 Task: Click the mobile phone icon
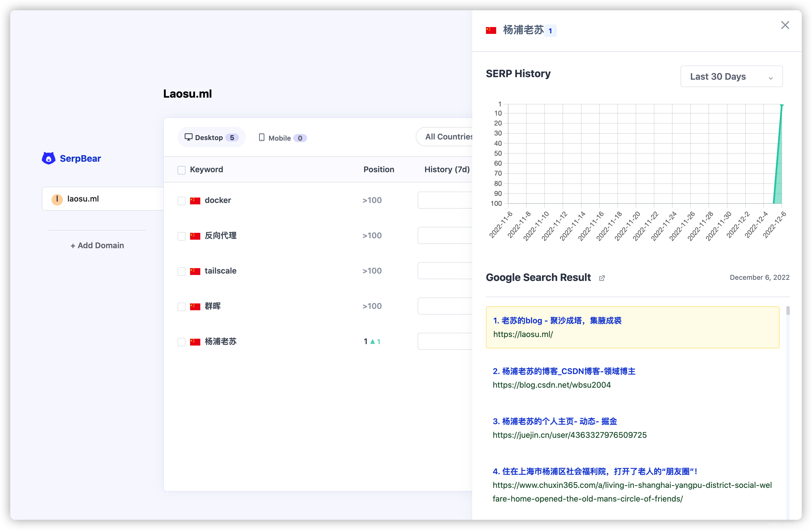(262, 137)
